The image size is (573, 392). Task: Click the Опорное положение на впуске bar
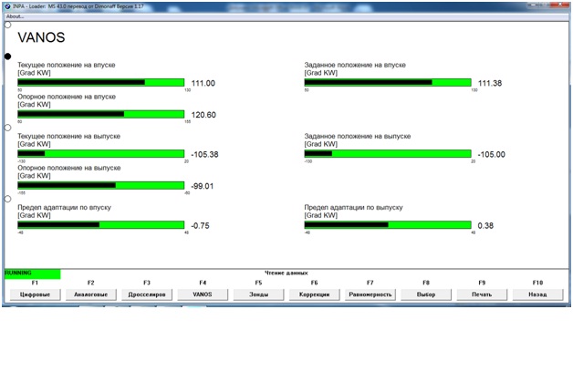click(101, 114)
